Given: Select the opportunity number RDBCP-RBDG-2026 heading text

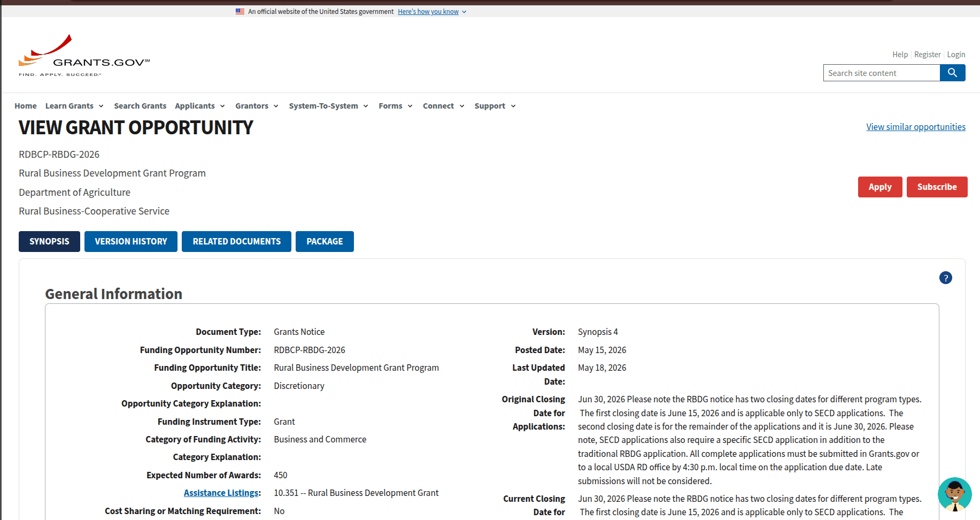Looking at the screenshot, I should [x=59, y=155].
